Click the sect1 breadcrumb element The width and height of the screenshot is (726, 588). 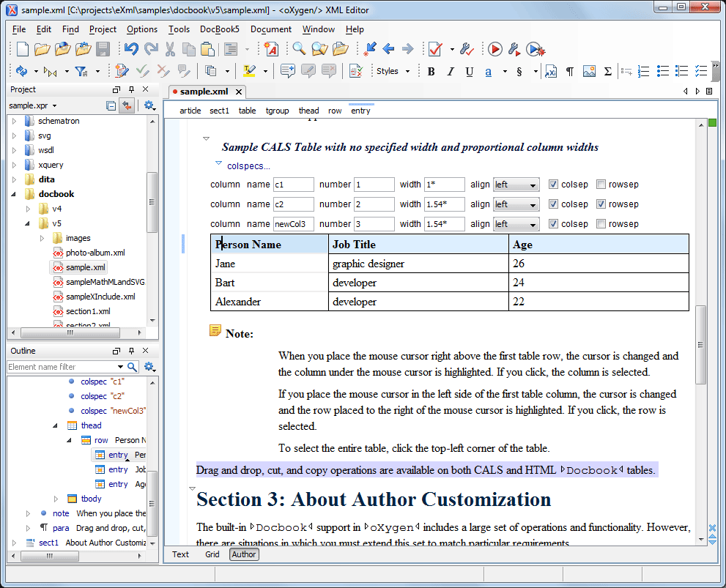click(219, 111)
